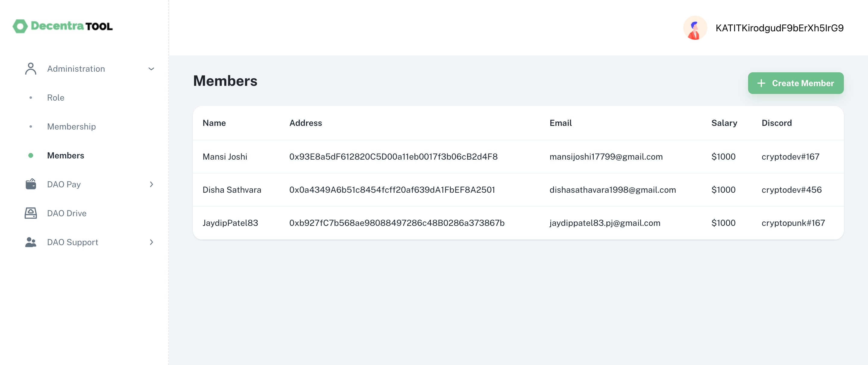Select the Administration person icon

(30, 68)
